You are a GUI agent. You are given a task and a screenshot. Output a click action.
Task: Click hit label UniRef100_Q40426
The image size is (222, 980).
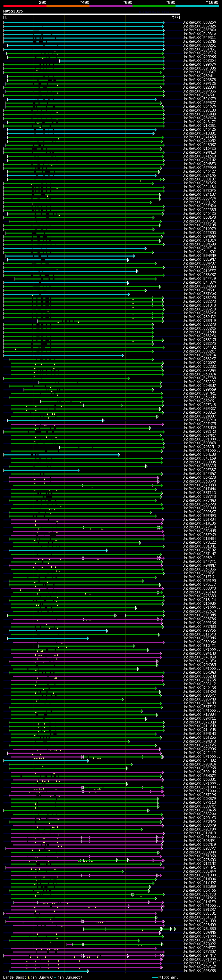[199, 129]
